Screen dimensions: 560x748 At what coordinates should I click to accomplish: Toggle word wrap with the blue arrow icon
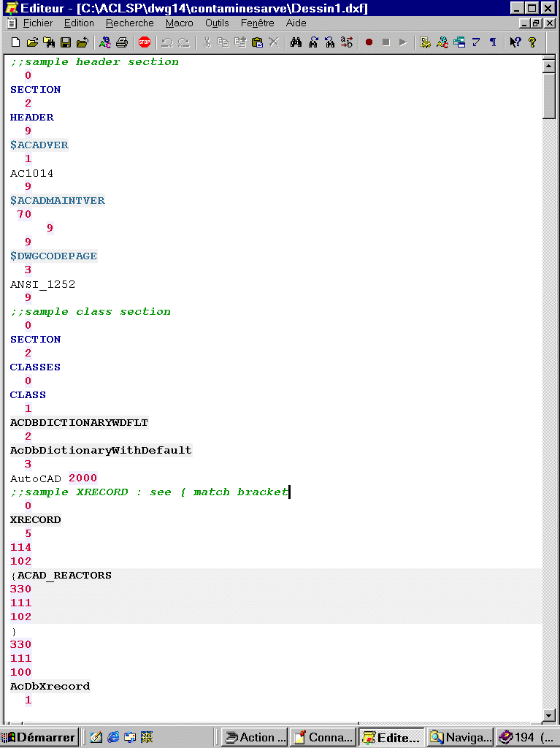475,42
